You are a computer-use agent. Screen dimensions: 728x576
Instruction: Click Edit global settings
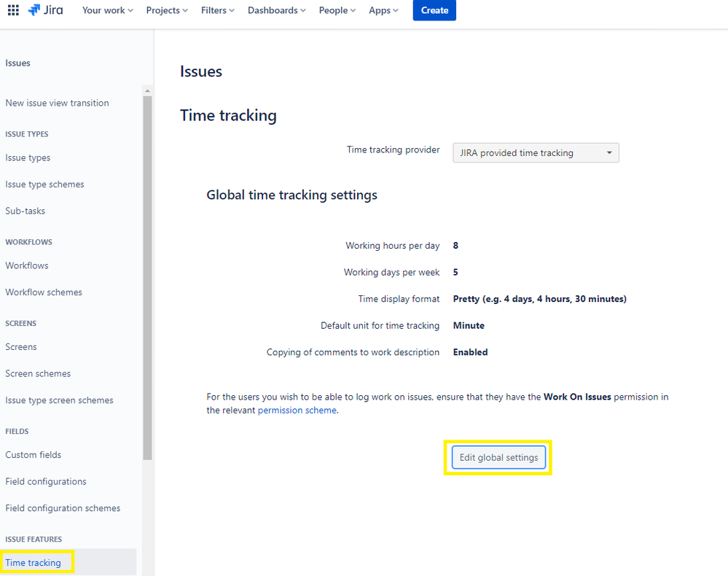point(498,457)
